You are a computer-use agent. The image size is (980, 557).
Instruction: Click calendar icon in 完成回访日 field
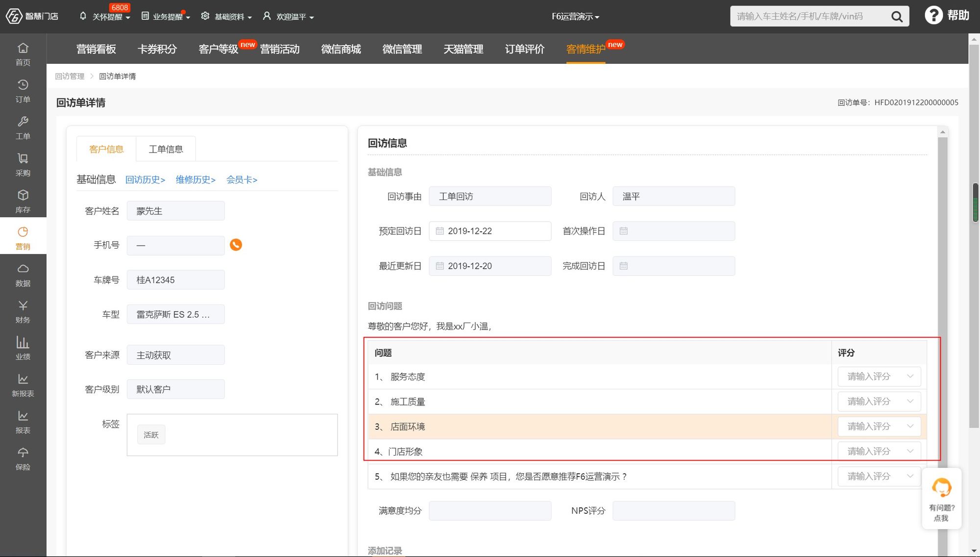click(623, 266)
